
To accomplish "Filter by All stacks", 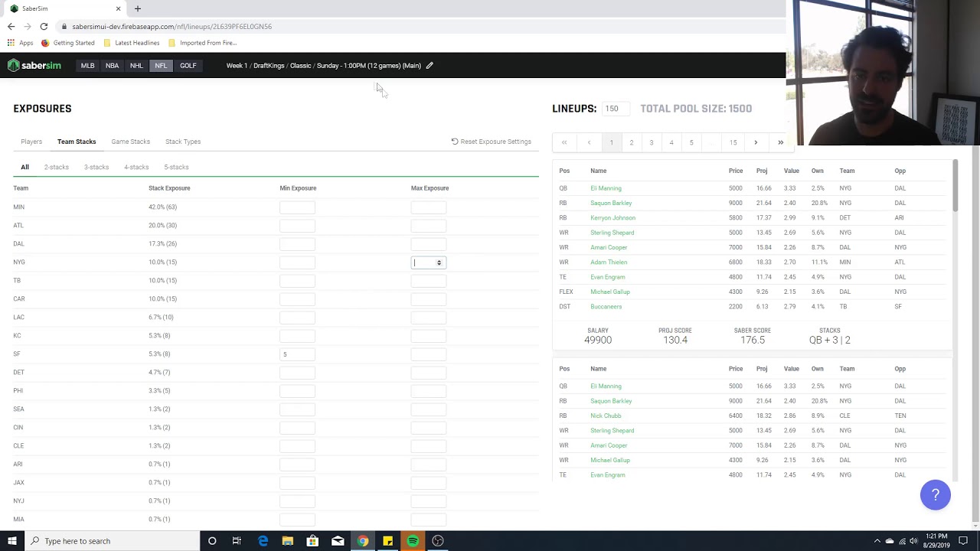I will (24, 167).
